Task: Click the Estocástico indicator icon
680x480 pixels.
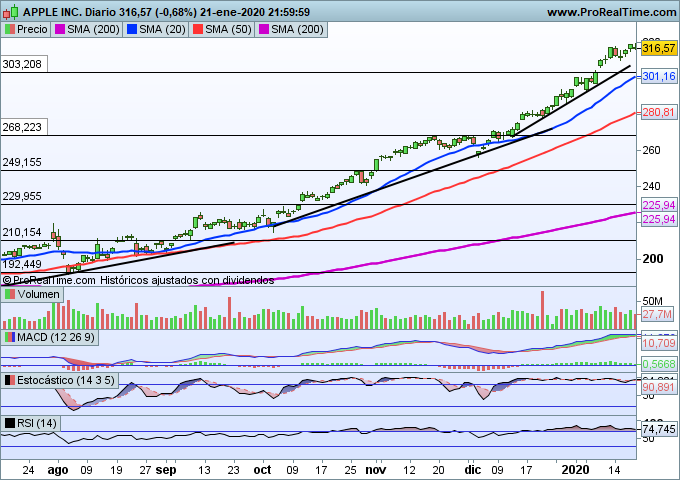Action: pyautogui.click(x=10, y=380)
